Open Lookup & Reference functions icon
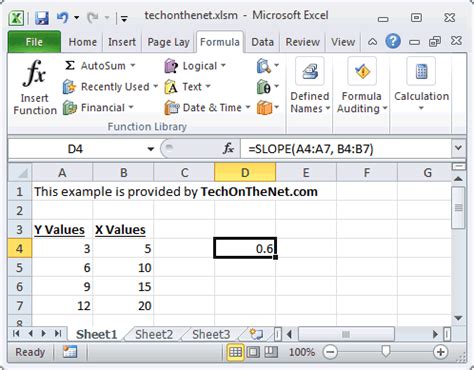This screenshot has height=370, width=474. click(268, 66)
